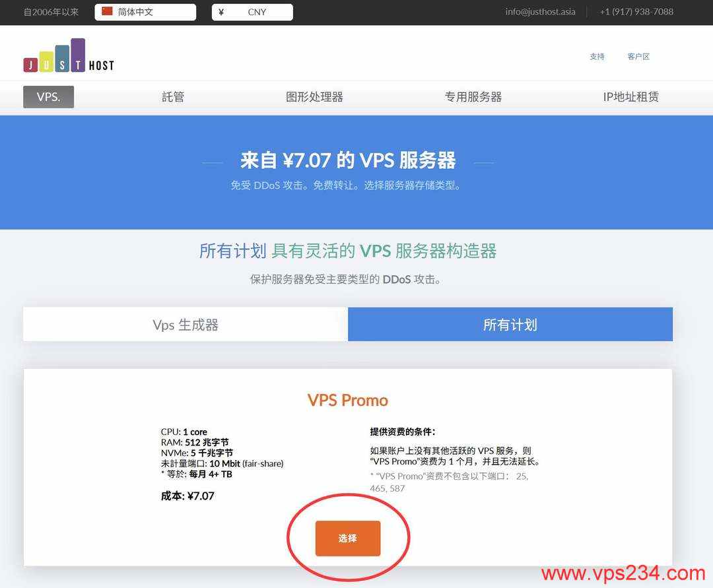Image resolution: width=713 pixels, height=588 pixels.
Task: Click the orange 选择 button
Action: [348, 539]
